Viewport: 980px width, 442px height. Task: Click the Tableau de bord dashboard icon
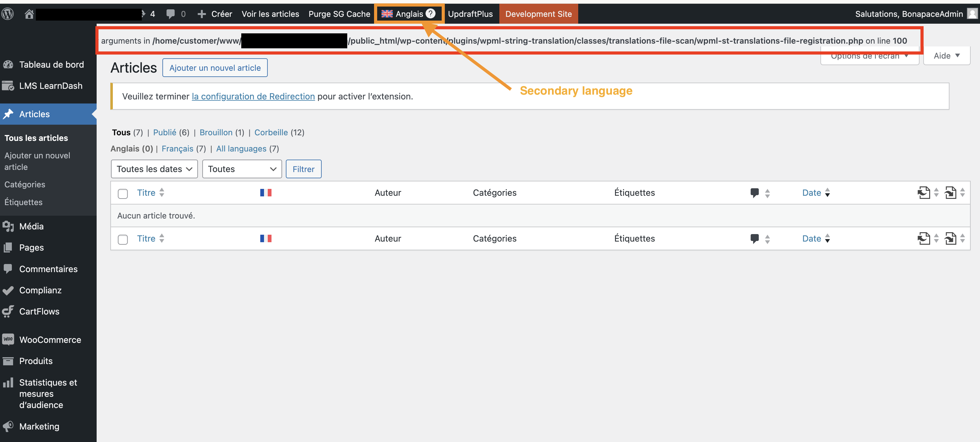click(8, 65)
